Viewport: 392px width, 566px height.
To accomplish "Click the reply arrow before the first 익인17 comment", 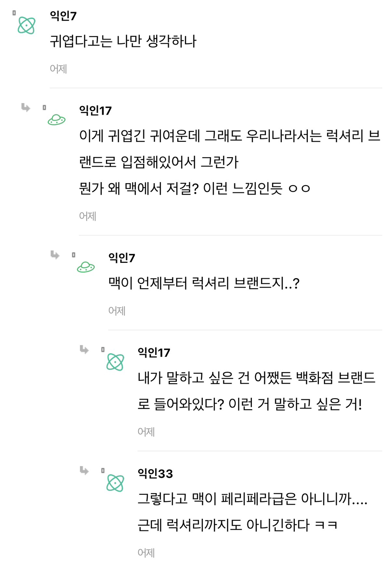I will (x=26, y=107).
